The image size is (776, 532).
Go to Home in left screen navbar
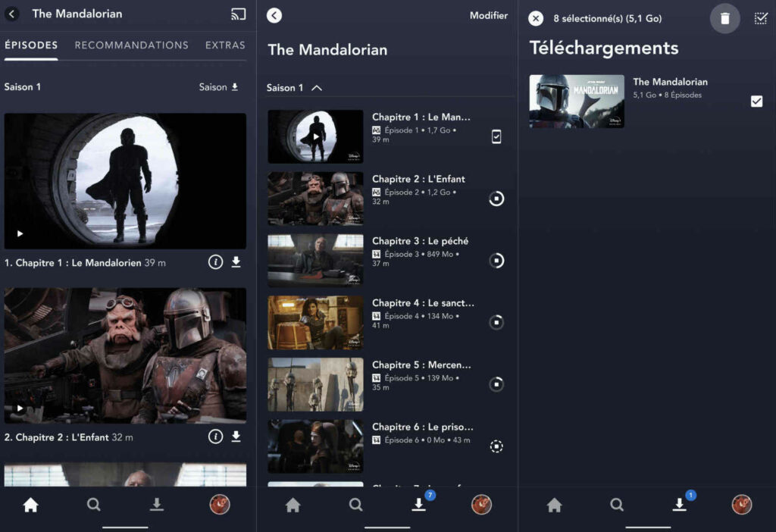[x=30, y=505]
